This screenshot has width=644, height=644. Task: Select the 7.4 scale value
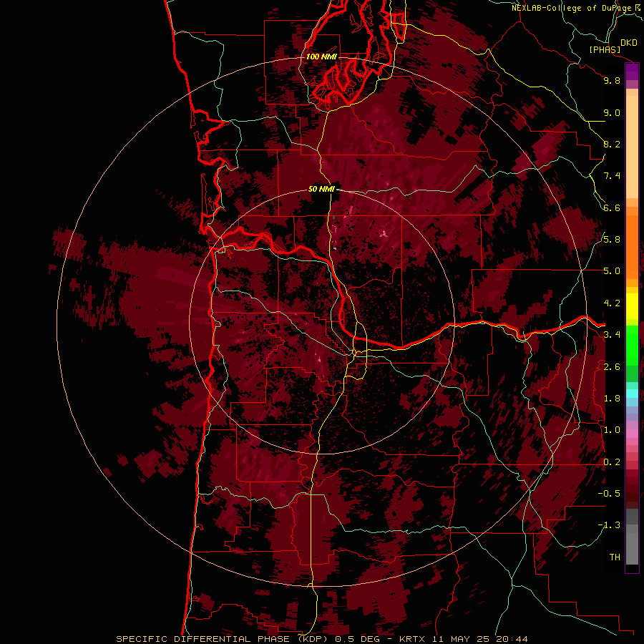pyautogui.click(x=612, y=176)
